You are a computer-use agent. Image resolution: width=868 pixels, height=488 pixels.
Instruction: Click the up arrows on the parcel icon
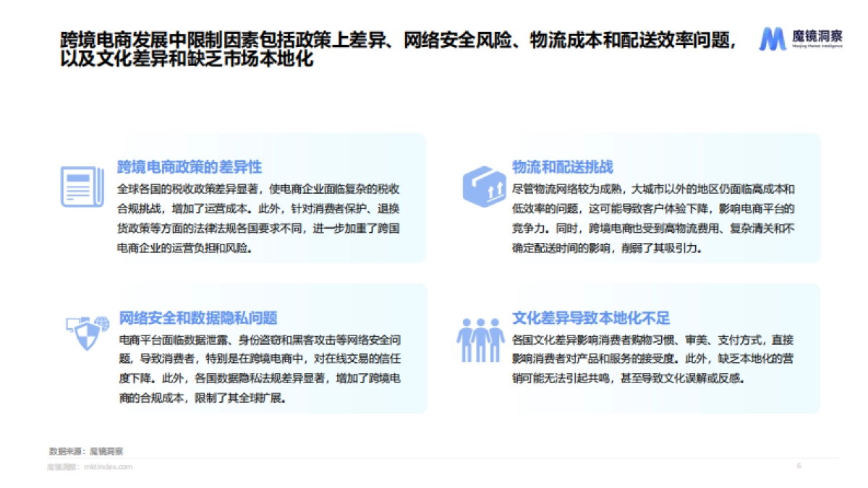495,192
